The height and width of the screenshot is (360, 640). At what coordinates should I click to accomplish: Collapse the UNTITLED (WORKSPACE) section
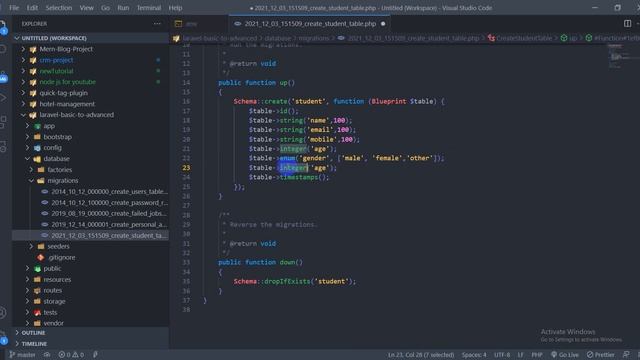[17, 38]
